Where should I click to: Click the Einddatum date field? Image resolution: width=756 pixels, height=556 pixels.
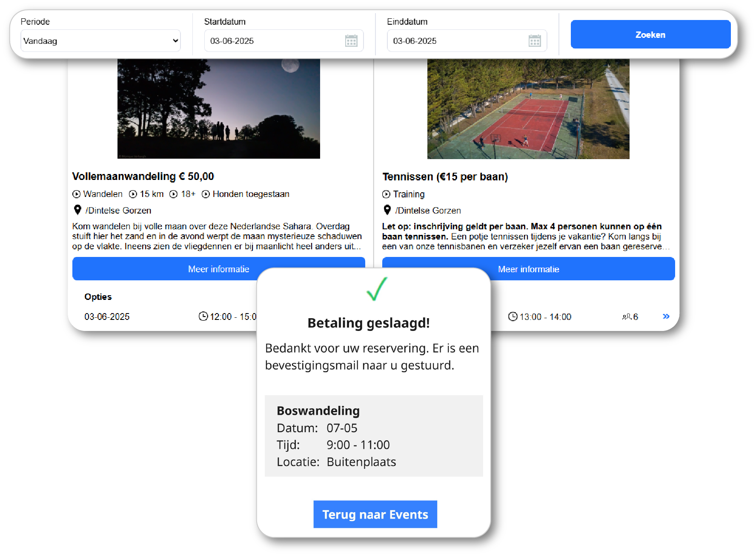click(x=467, y=41)
